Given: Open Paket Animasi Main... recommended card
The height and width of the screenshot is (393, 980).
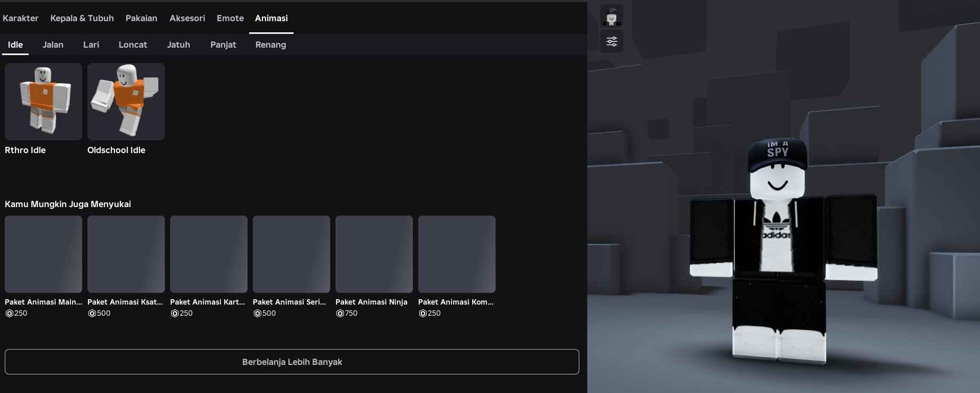Looking at the screenshot, I should [x=43, y=254].
